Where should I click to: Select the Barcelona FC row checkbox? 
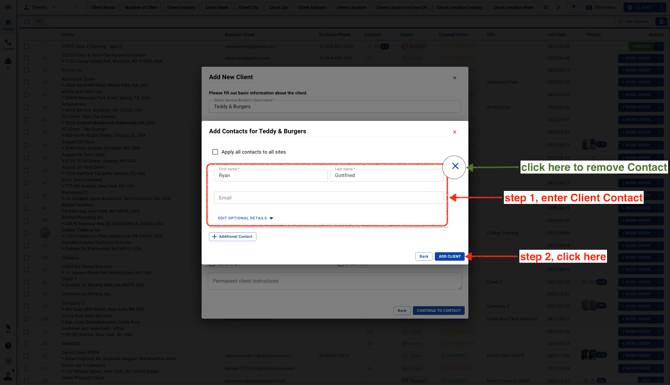coord(26,195)
